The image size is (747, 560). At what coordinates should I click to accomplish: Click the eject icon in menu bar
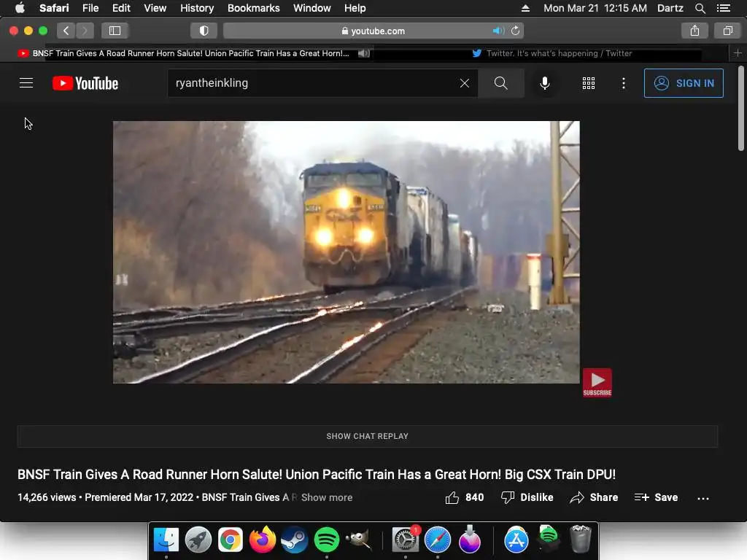tap(525, 8)
